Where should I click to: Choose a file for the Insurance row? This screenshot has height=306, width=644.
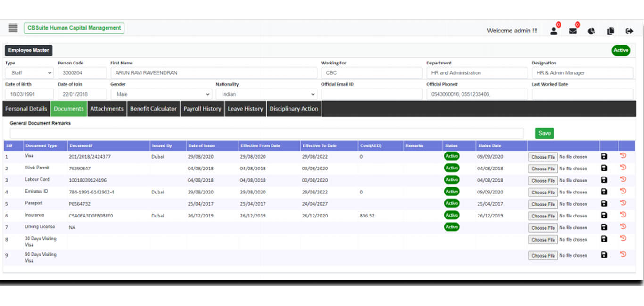[543, 216]
